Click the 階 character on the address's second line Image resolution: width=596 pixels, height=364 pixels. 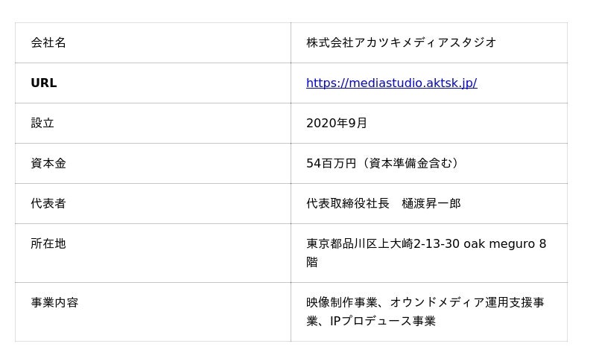click(312, 263)
